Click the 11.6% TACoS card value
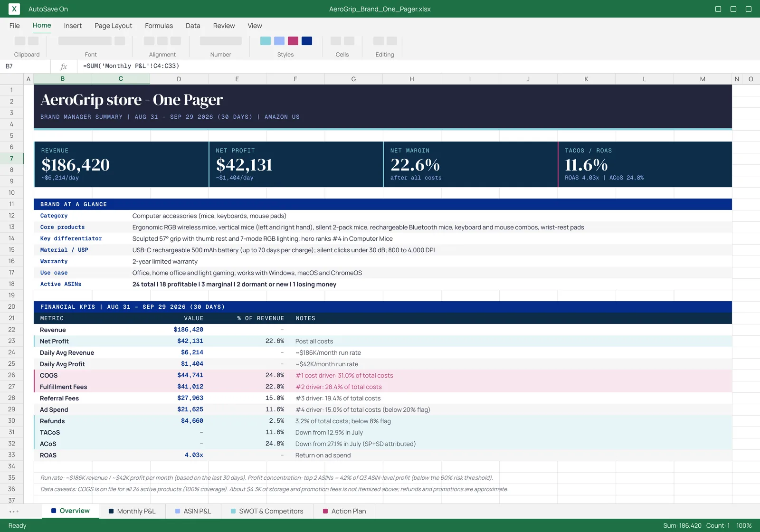The image size is (760, 532). point(586,165)
